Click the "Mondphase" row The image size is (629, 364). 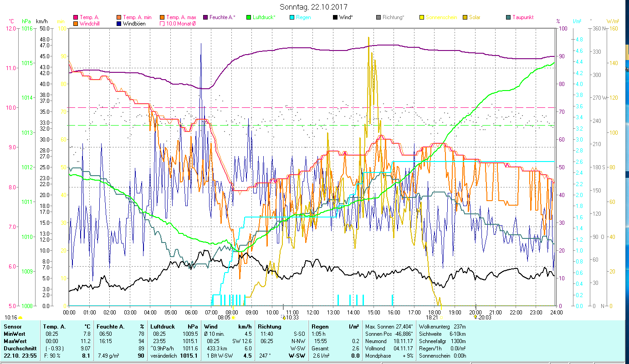click(x=389, y=356)
